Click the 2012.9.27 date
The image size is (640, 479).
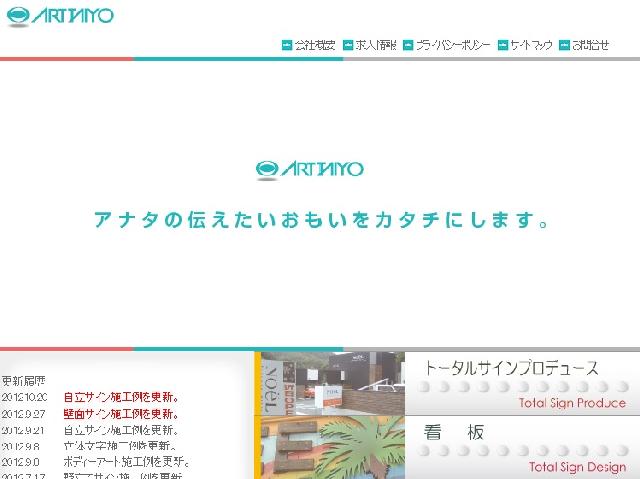coord(23,414)
